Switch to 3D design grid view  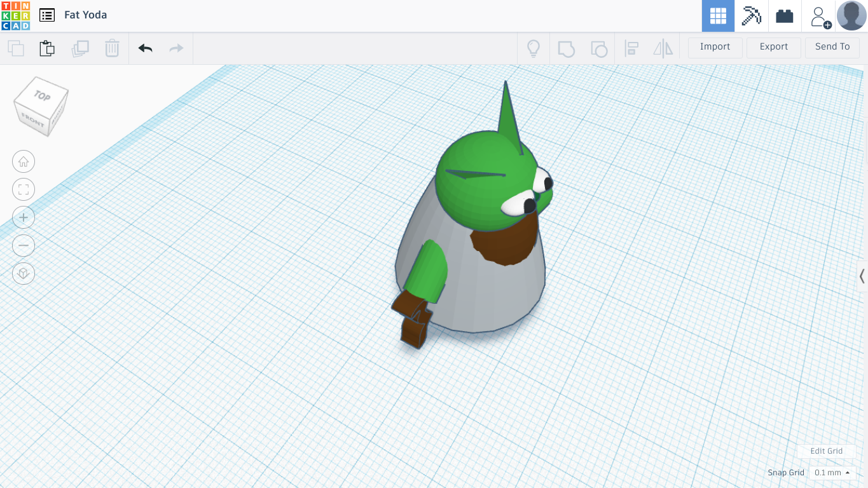[x=718, y=16]
